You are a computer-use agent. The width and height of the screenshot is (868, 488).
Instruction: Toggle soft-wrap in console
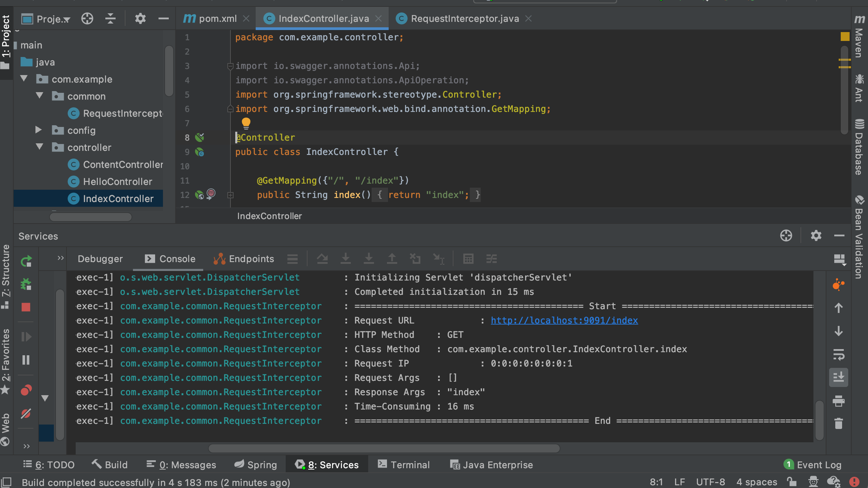click(x=839, y=355)
